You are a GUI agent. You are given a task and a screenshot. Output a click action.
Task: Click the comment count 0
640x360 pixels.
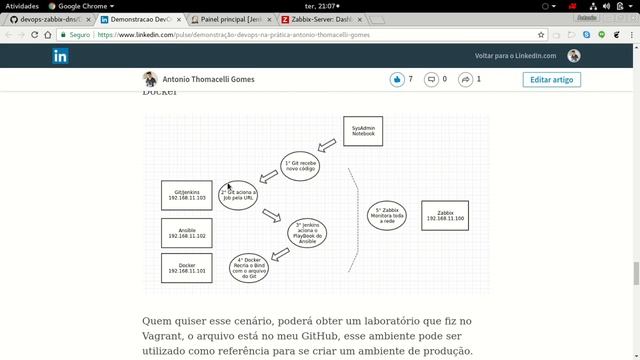[x=444, y=79]
